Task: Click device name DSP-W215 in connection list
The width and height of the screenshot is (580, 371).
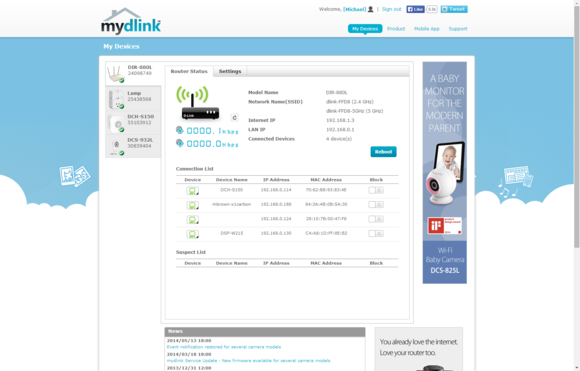Action: click(x=232, y=233)
